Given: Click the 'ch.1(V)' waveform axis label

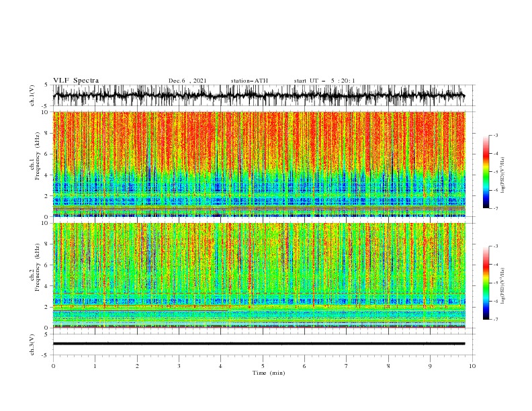Looking at the screenshot, I should [32, 95].
